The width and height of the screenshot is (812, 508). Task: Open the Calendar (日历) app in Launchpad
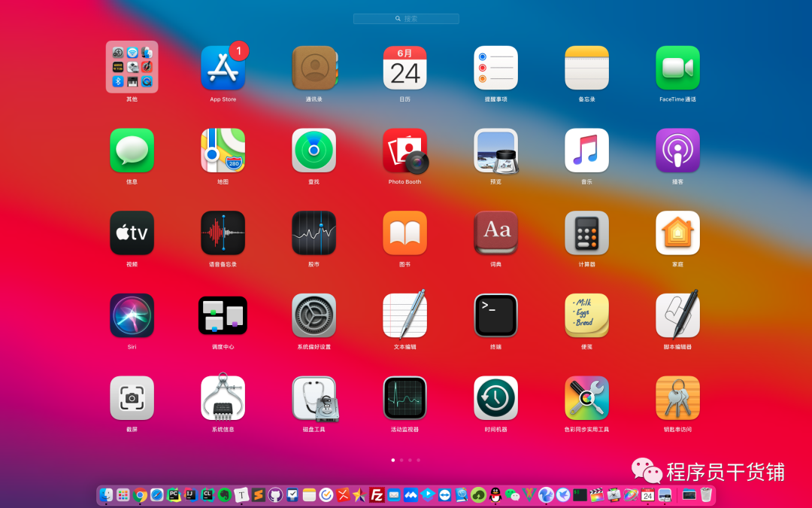point(405,68)
